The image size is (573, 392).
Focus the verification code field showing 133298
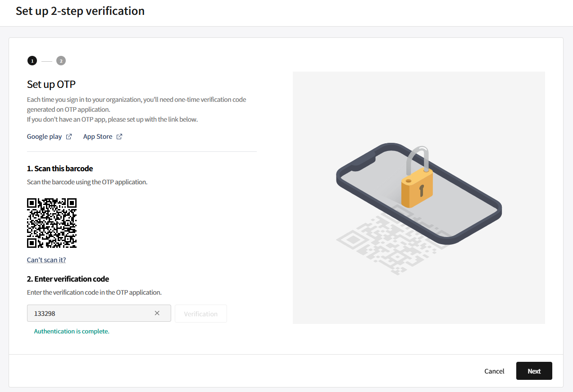(x=99, y=313)
